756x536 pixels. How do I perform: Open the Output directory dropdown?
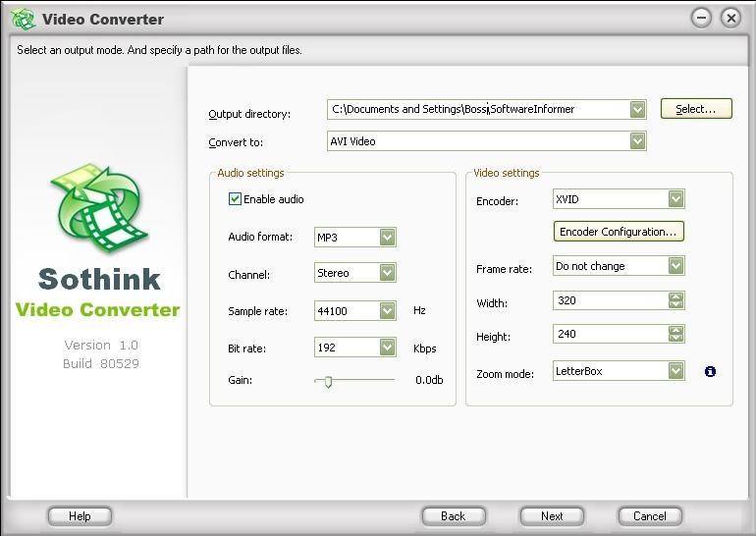click(637, 109)
